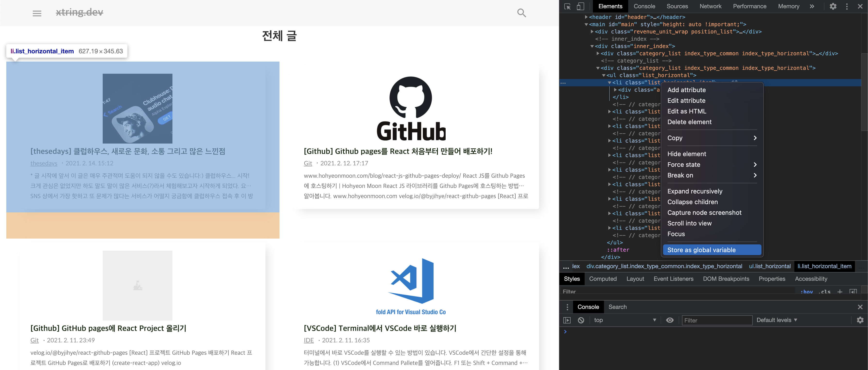Click the clear console icon
The height and width of the screenshot is (370, 868).
(581, 320)
